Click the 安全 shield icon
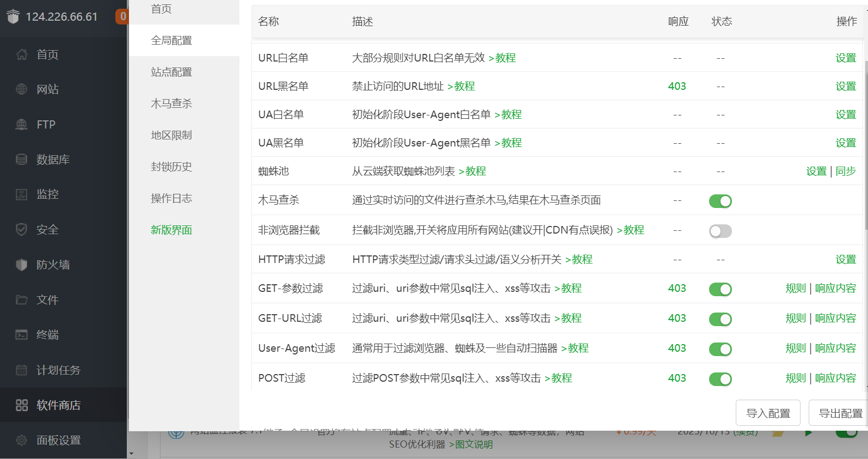Image resolution: width=868 pixels, height=459 pixels. (x=21, y=230)
